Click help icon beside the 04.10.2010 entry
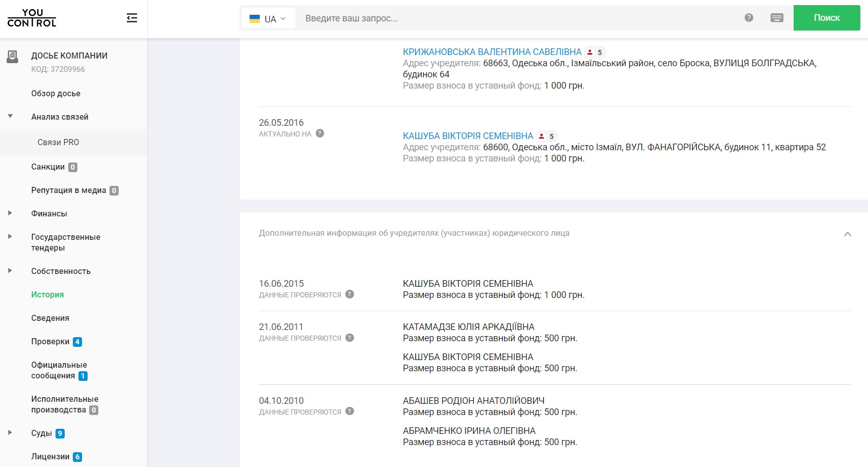This screenshot has width=868, height=467. click(349, 411)
